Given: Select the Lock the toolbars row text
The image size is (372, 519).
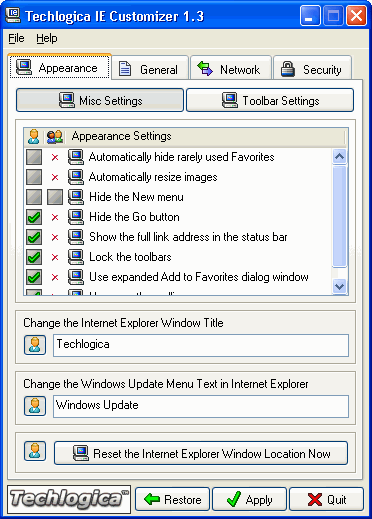Looking at the screenshot, I should [x=130, y=257].
